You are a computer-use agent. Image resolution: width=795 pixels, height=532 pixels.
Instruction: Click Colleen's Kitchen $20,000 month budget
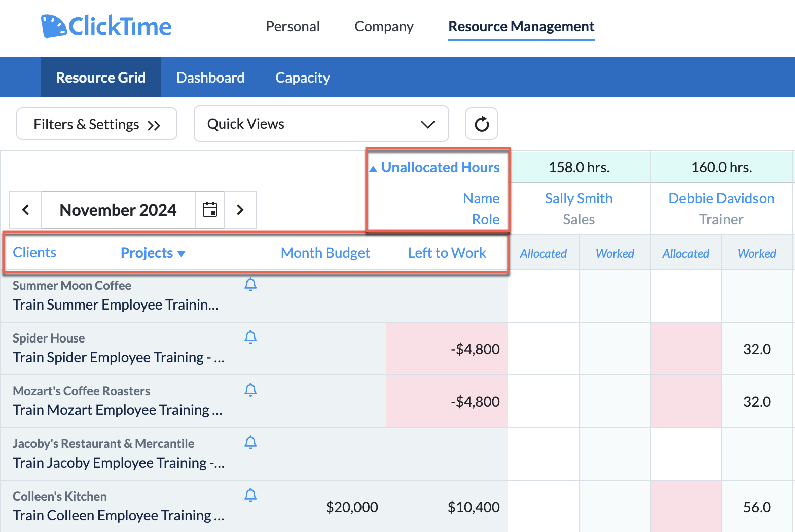tap(352, 507)
